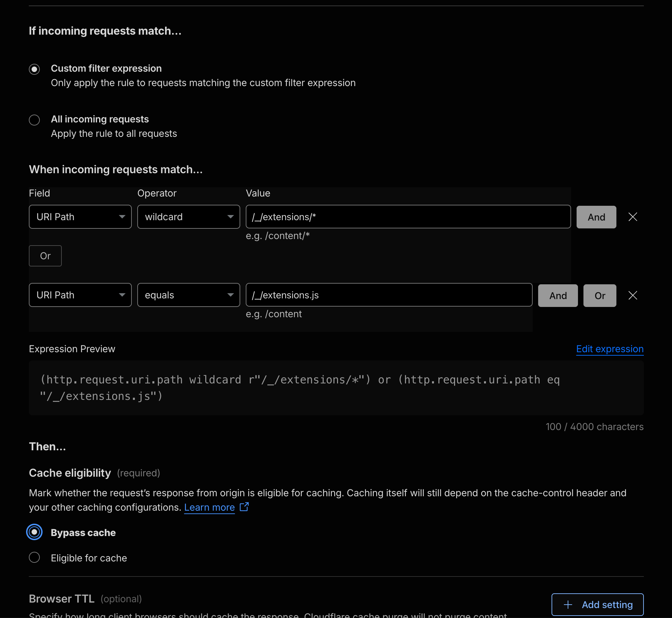Click 'Expression Preview' label
Screen dimensions: 672x618
[72, 349]
